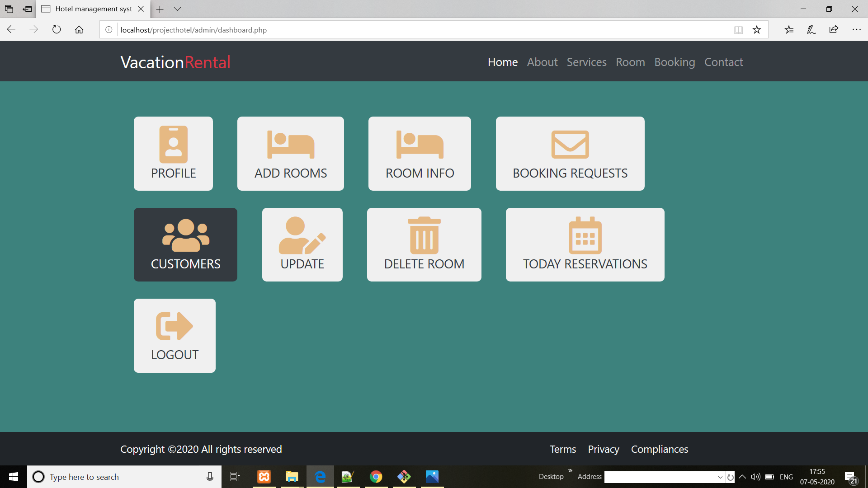Click the VacationRental logo
The height and width of the screenshot is (488, 868).
[x=175, y=62]
